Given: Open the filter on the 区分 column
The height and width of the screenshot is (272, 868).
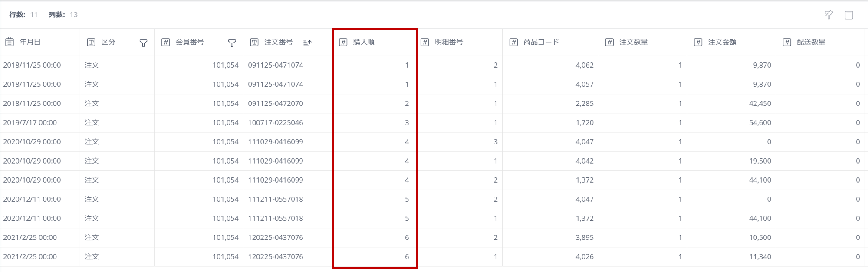Looking at the screenshot, I should (143, 43).
